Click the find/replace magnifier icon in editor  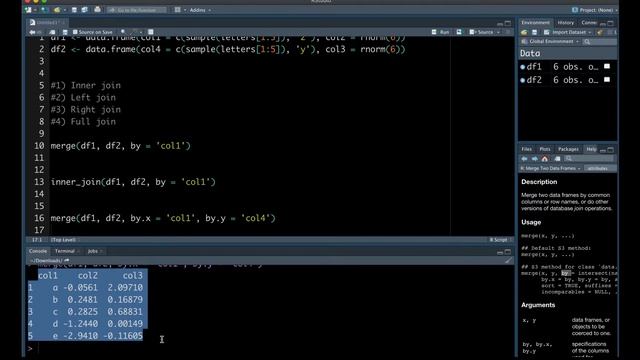click(123, 32)
